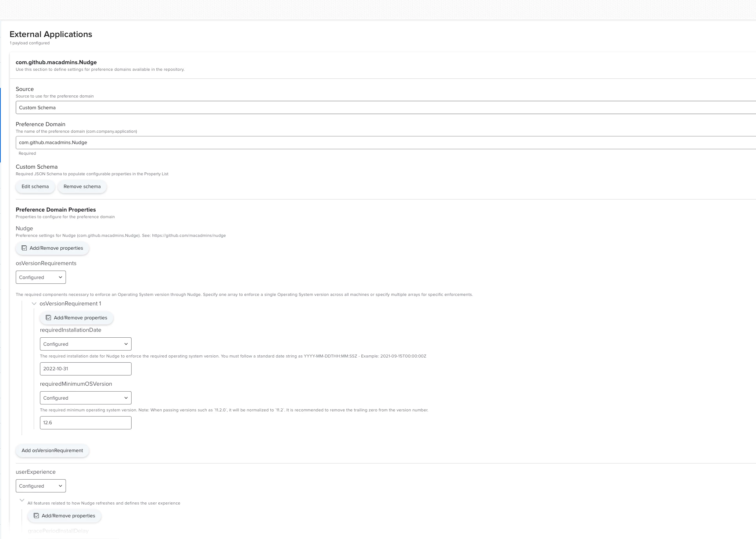Viewport: 756px width, 539px height.
Task: Open the Source Custom Schema select field
Action: [386, 107]
